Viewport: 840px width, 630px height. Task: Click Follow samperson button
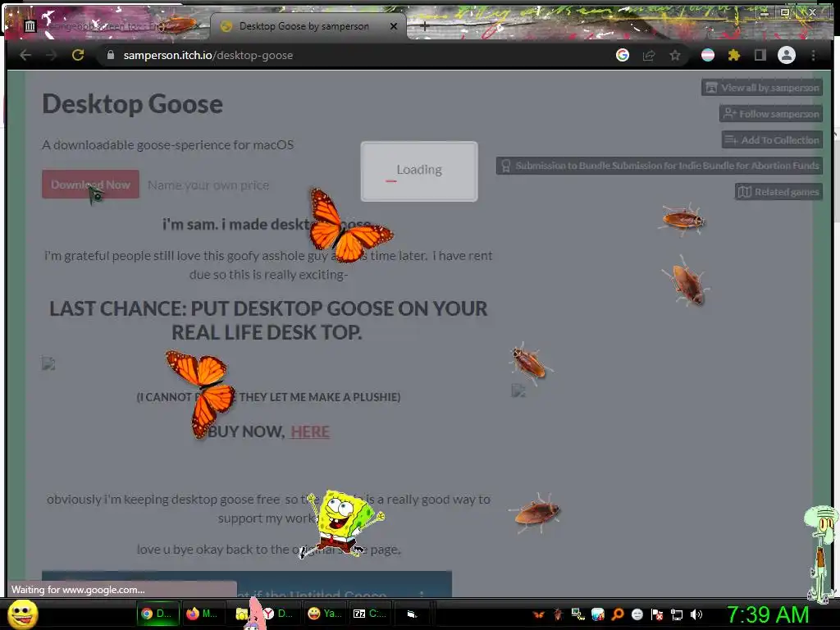pos(771,113)
